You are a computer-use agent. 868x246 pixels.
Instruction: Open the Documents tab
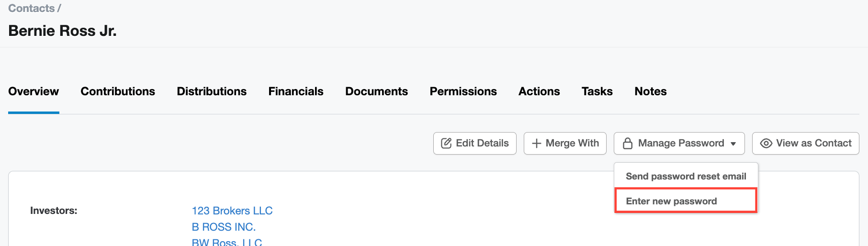click(x=376, y=91)
